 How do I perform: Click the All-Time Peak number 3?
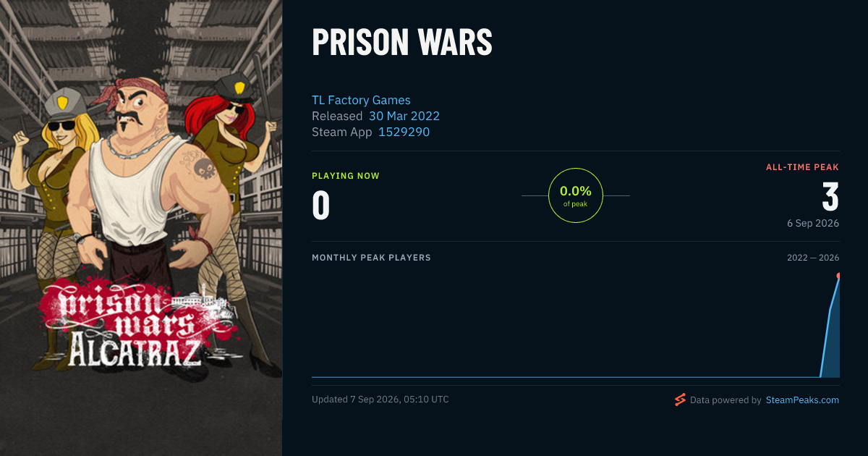click(x=830, y=197)
